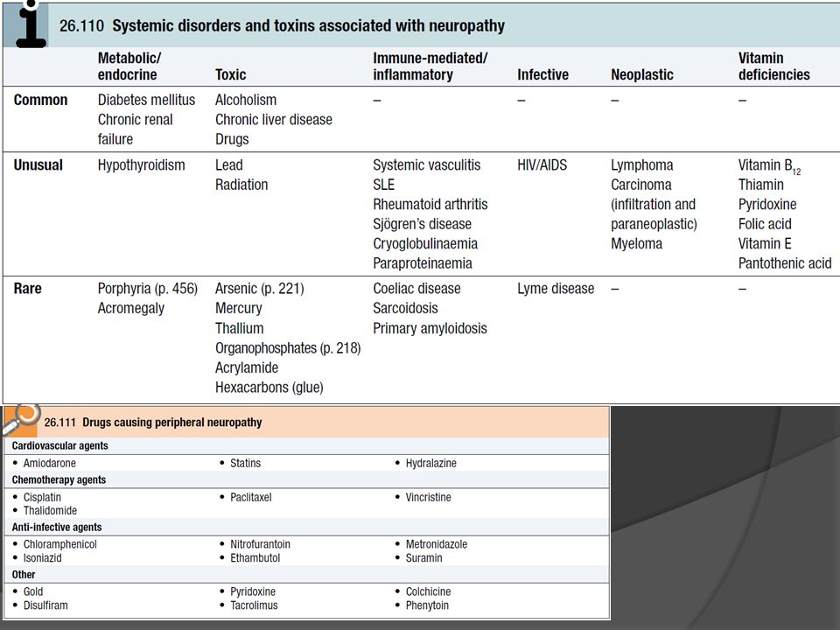Click the 'Rare' row label
The image size is (840, 630).
(27, 289)
